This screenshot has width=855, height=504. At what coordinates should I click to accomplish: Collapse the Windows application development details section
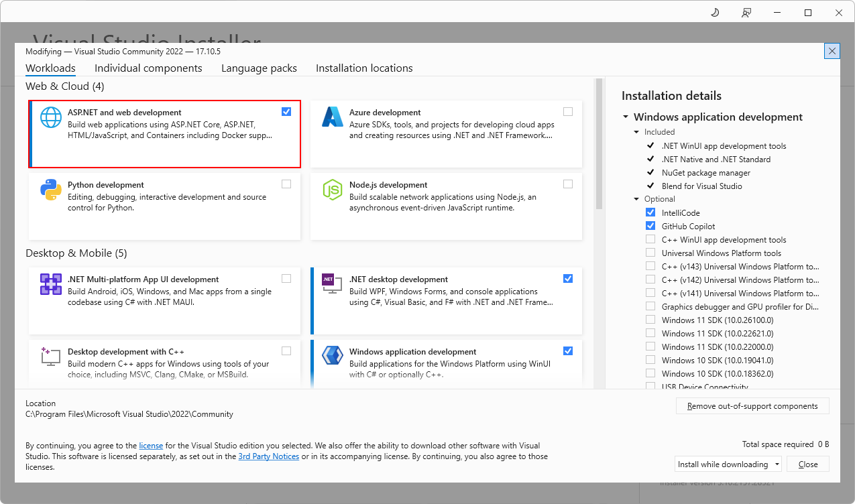coord(626,117)
